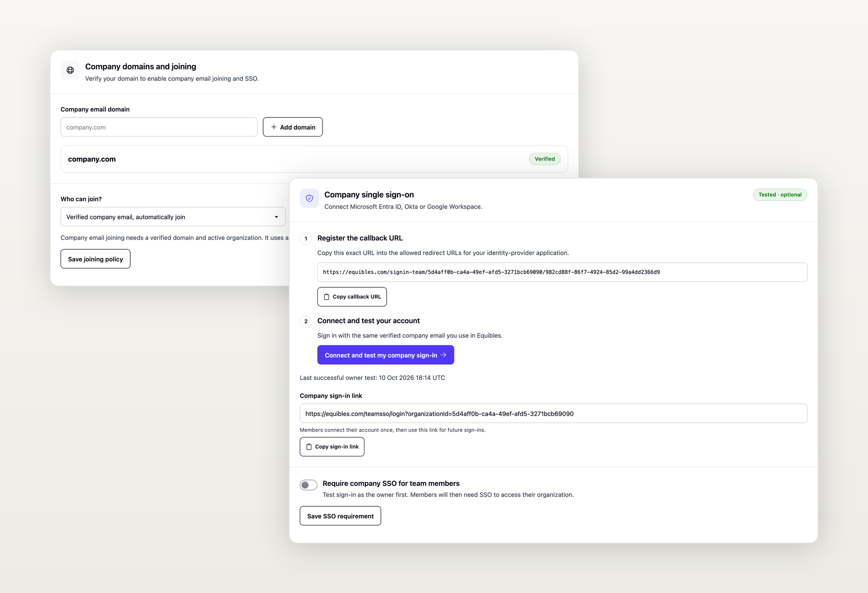The image size is (868, 593).
Task: Click the Copy callback URL button's label
Action: point(357,297)
